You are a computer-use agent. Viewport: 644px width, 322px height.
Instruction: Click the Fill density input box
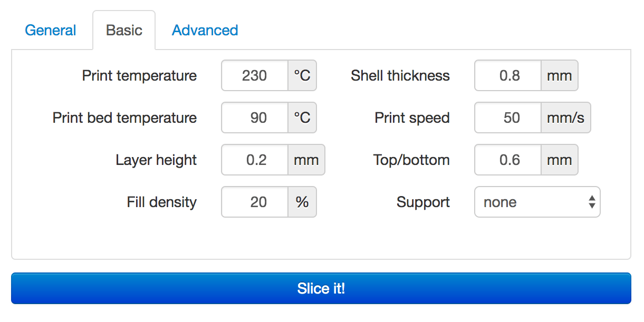click(x=254, y=202)
